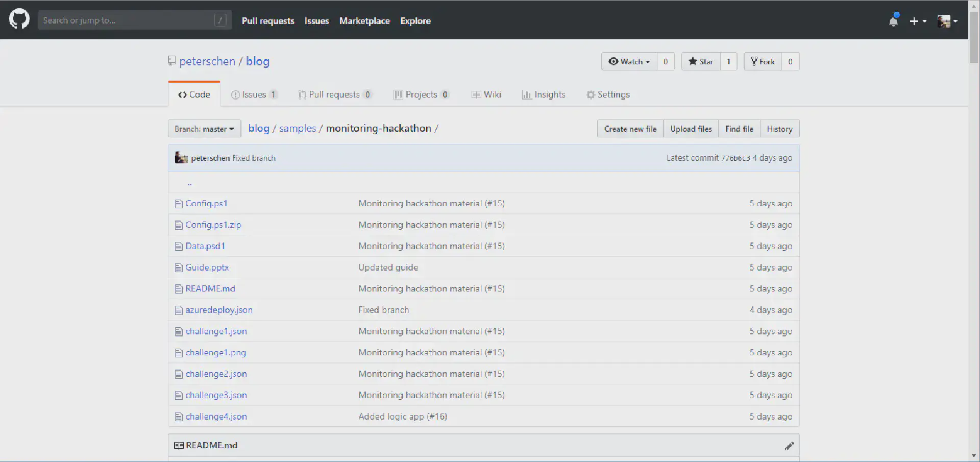
Task: Click the file icon for Config.ps1
Action: 179,204
